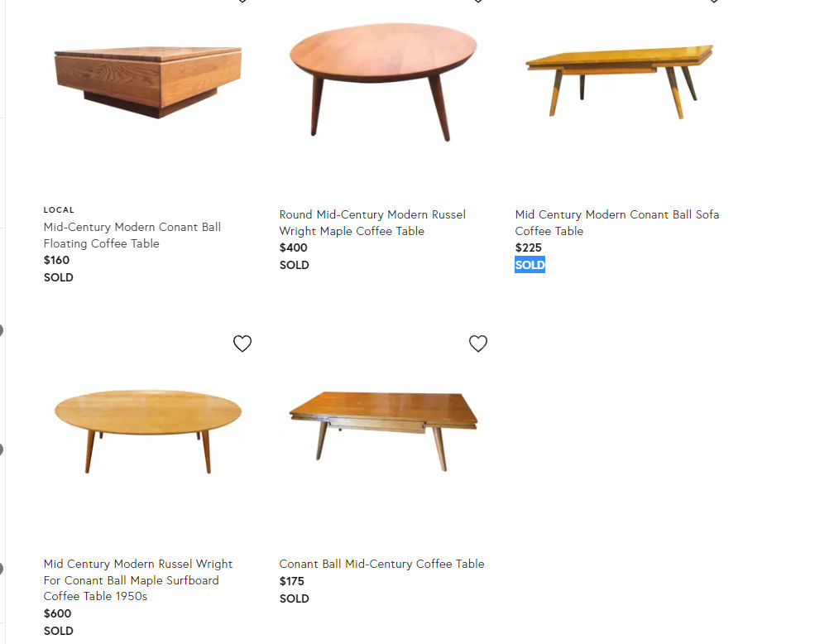Select the $175 price label
Screen dimensions: 815x644
pyautogui.click(x=291, y=581)
